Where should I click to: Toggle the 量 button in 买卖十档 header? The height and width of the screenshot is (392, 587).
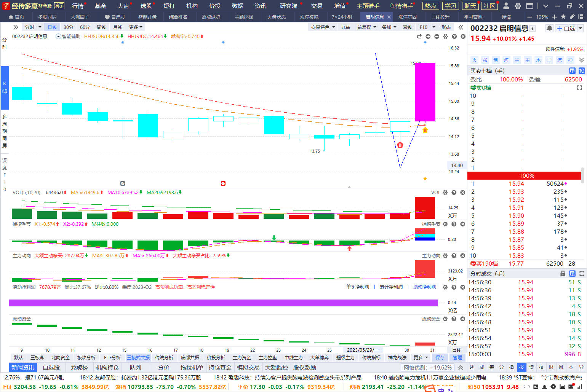572,71
